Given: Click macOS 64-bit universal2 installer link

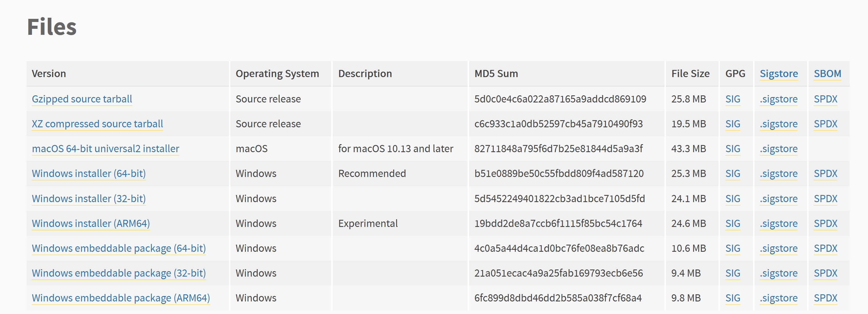Looking at the screenshot, I should (105, 148).
